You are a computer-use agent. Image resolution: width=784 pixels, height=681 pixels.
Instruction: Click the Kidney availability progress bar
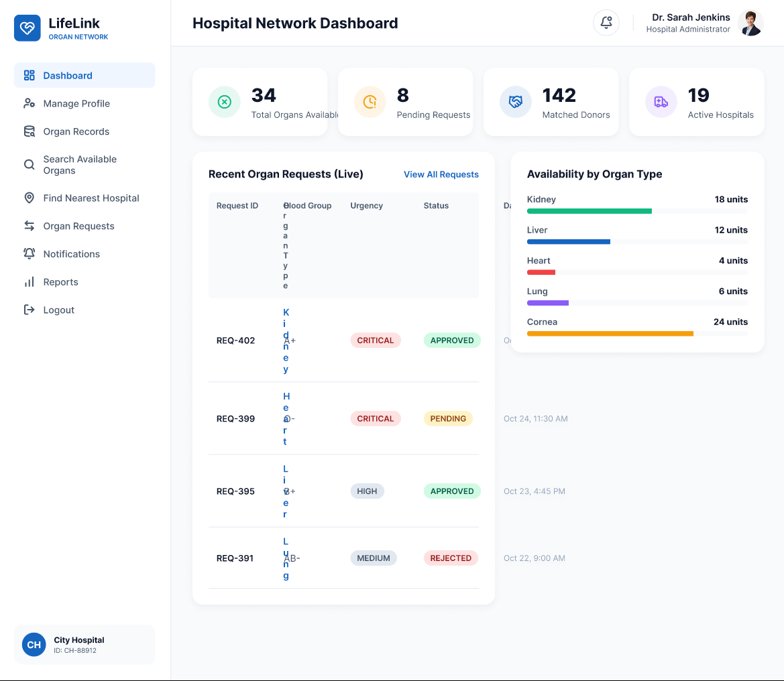[638, 211]
